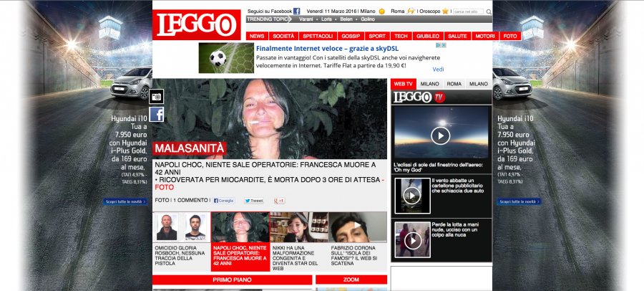Play the fallen billboard video
Screen dimensions: 644x291
point(411,196)
